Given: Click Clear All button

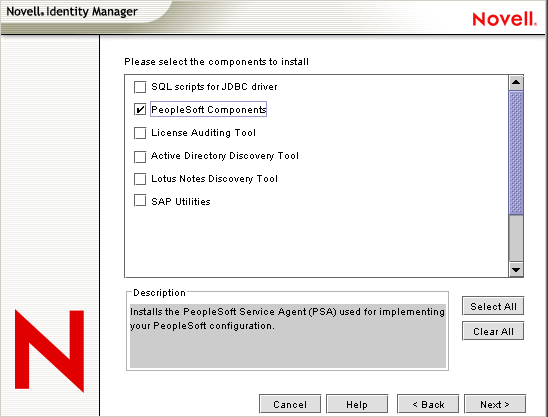Looking at the screenshot, I should click(x=493, y=331).
